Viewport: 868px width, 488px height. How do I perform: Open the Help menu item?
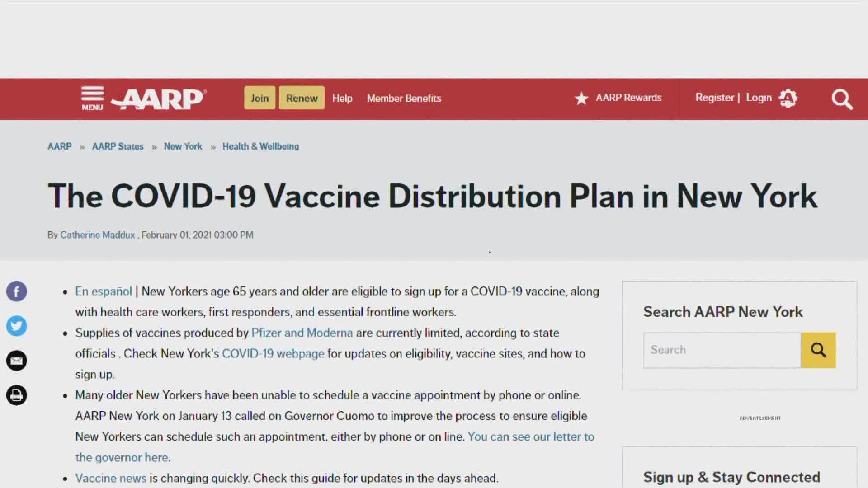coord(342,98)
